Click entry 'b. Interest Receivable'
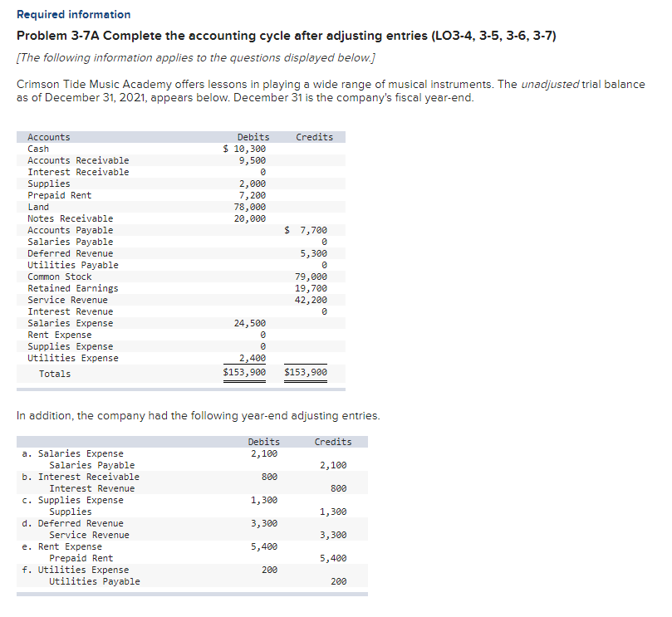The width and height of the screenshot is (672, 617). tap(81, 477)
